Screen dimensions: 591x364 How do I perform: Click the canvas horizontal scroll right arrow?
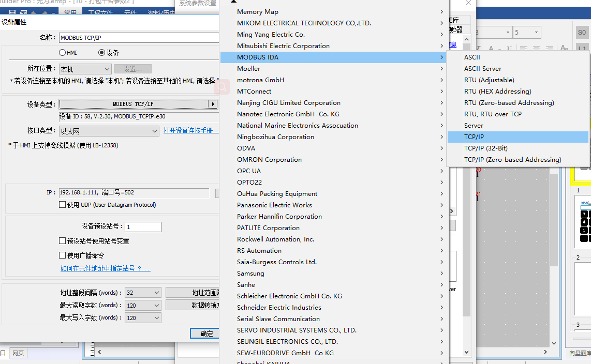pos(545,352)
